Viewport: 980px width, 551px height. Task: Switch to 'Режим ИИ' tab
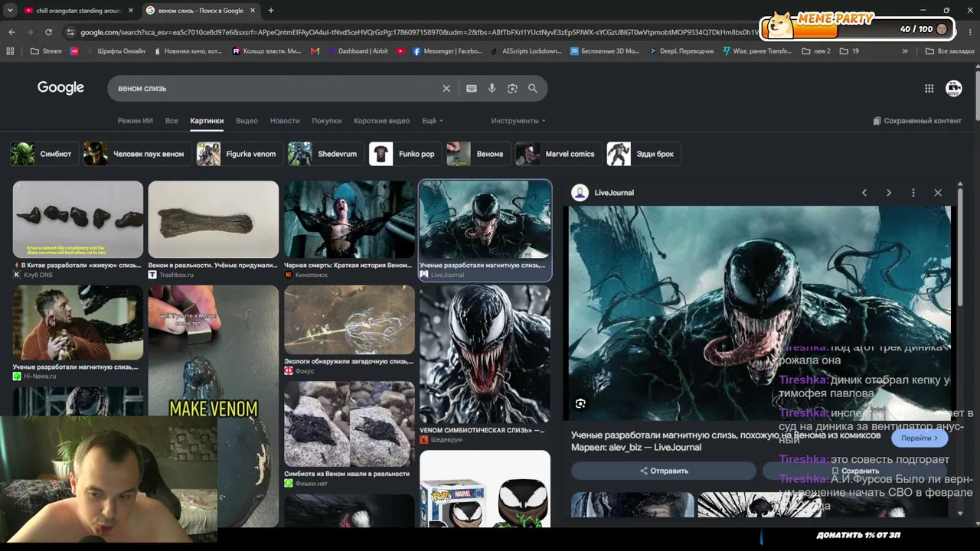[x=135, y=121]
